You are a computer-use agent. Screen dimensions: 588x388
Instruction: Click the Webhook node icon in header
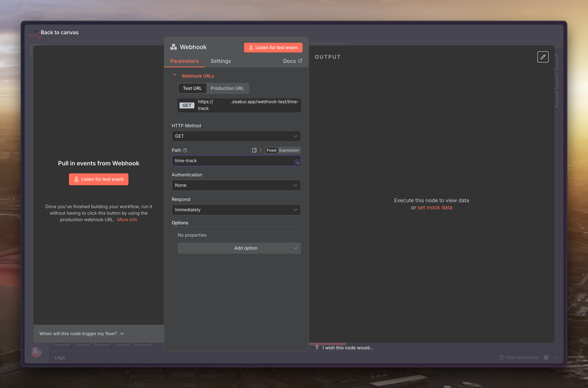(174, 47)
